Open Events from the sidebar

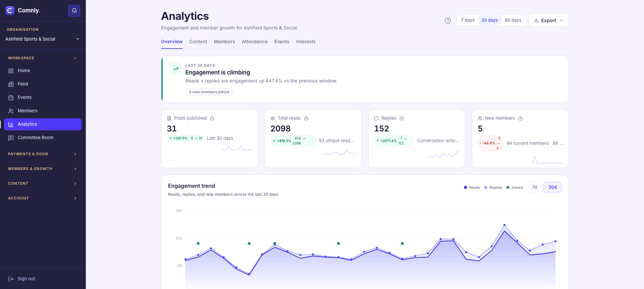click(x=43, y=98)
